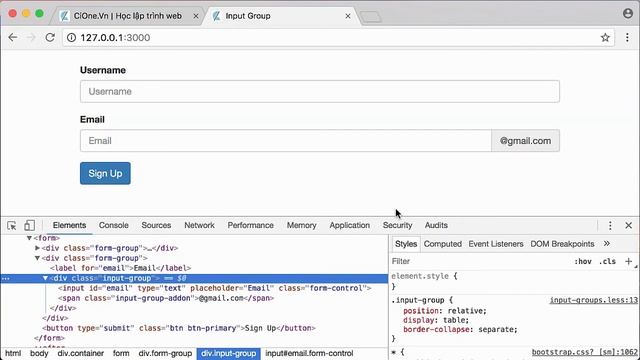Select div.container in the breadcrumb

point(80,353)
